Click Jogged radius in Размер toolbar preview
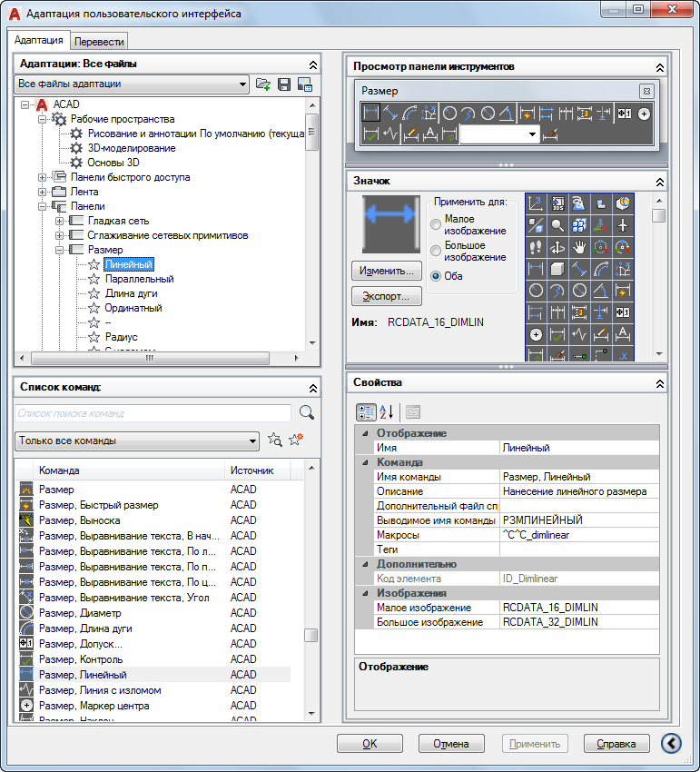 point(468,114)
